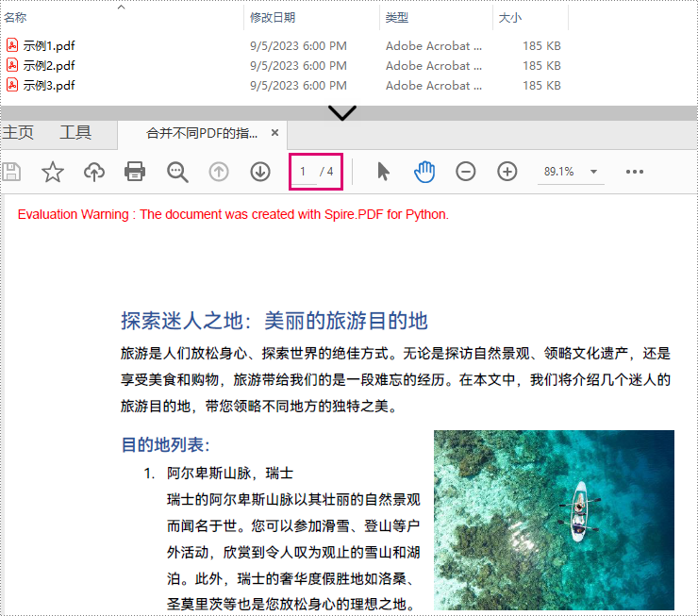Switch to the 工具 tab

(x=75, y=133)
